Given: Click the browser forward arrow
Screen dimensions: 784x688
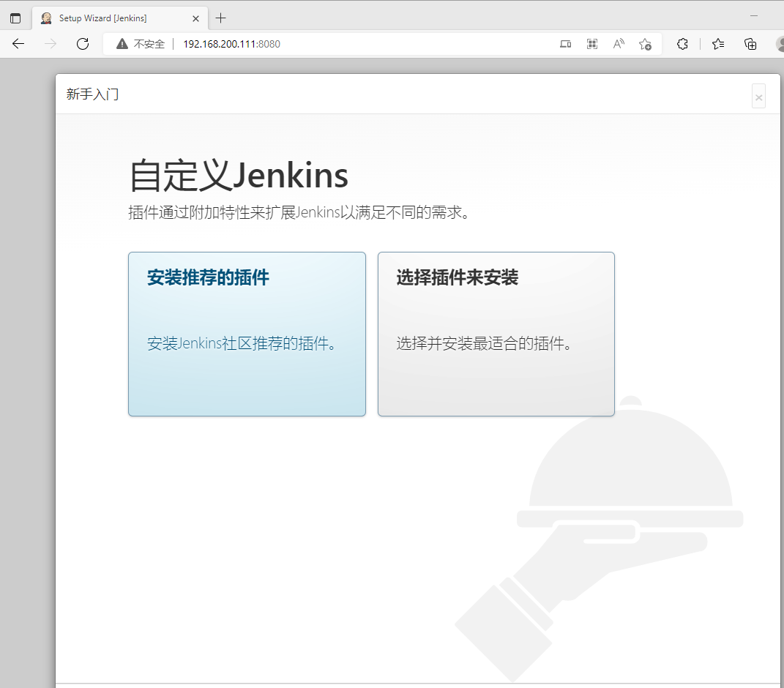Looking at the screenshot, I should tap(51, 44).
